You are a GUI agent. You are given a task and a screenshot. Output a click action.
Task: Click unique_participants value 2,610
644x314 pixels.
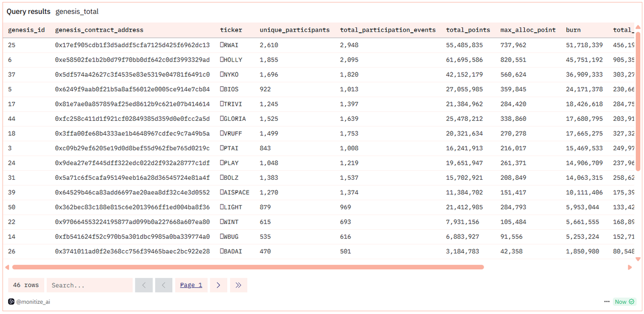[269, 45]
